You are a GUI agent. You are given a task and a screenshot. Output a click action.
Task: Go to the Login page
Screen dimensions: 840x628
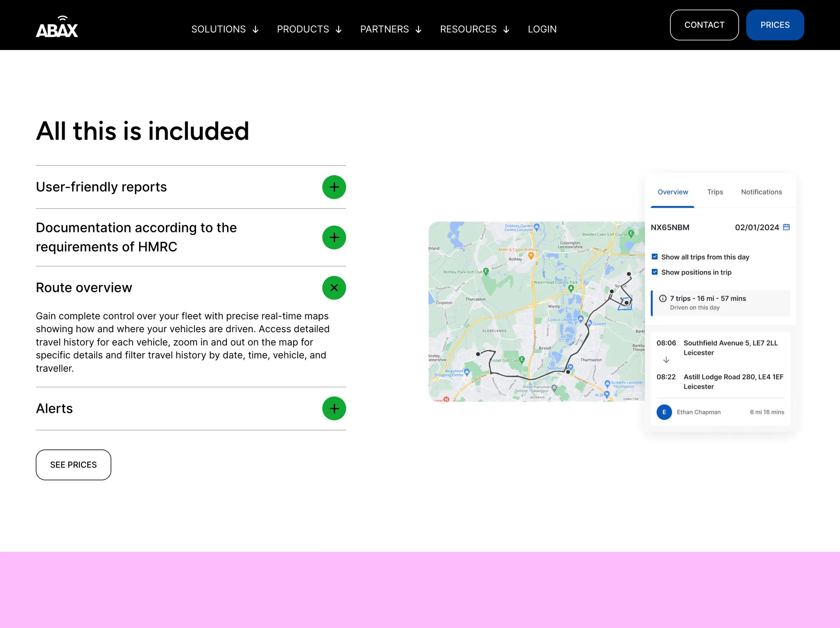coord(542,29)
